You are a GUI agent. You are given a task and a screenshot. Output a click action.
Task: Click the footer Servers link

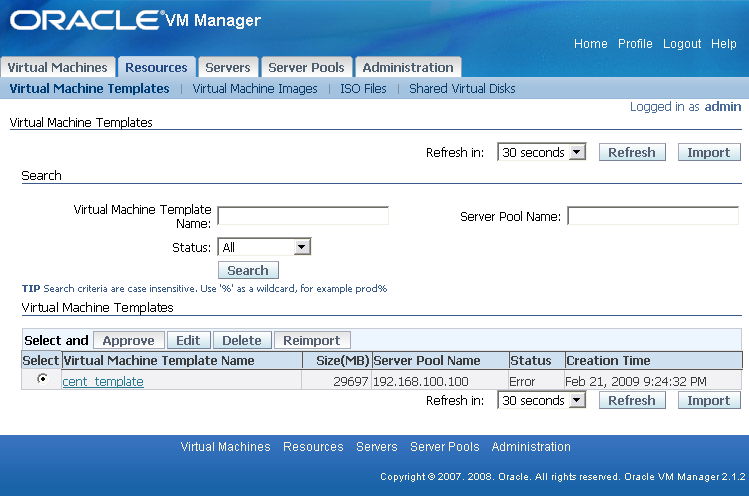(x=376, y=447)
